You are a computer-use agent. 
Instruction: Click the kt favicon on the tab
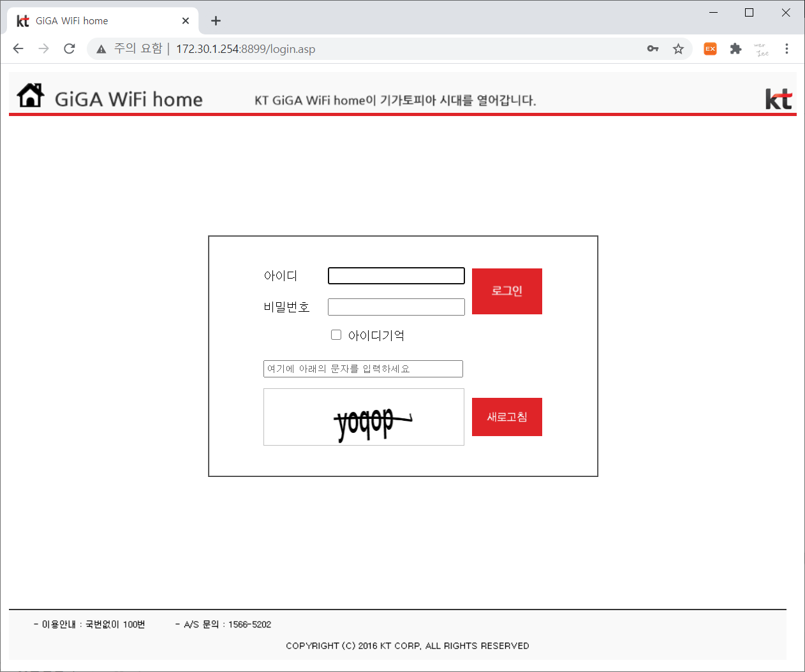pos(23,21)
